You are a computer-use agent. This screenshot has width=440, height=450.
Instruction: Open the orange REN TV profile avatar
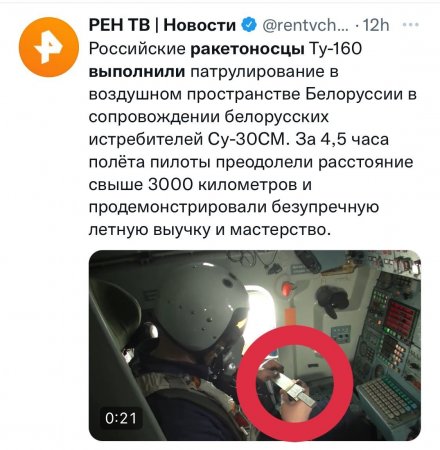[49, 47]
